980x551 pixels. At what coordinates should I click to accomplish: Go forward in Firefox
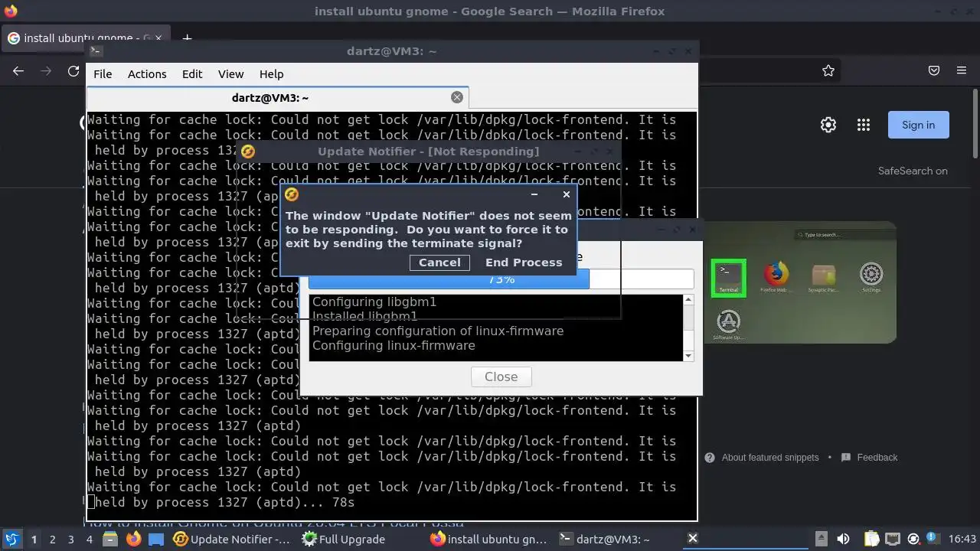click(46, 70)
